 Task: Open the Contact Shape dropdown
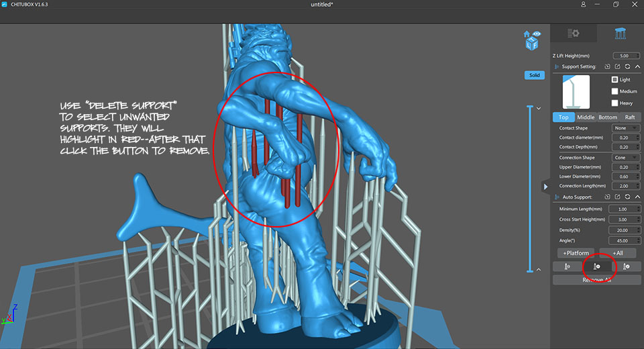[x=625, y=128]
